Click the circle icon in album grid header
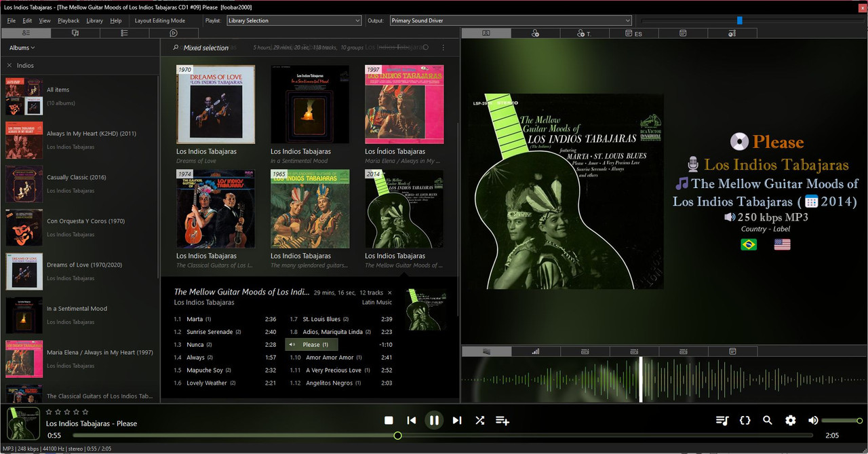Viewport: 868px width, 454px height. pos(425,48)
